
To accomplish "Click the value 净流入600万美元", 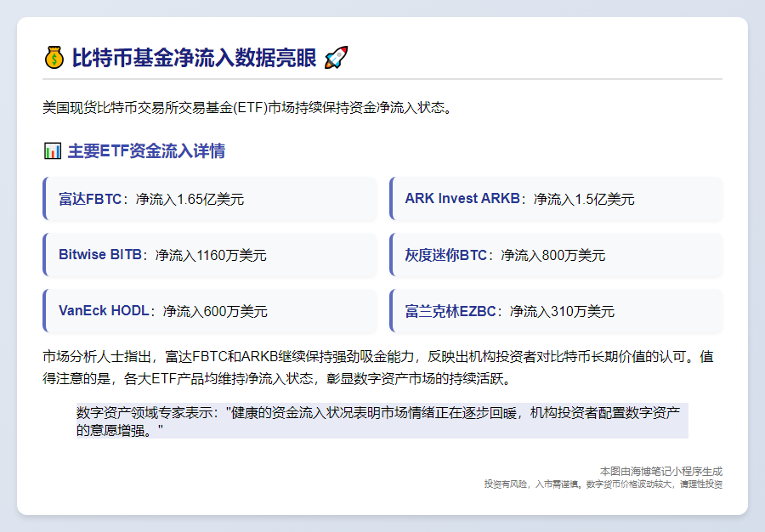I will 215,312.
